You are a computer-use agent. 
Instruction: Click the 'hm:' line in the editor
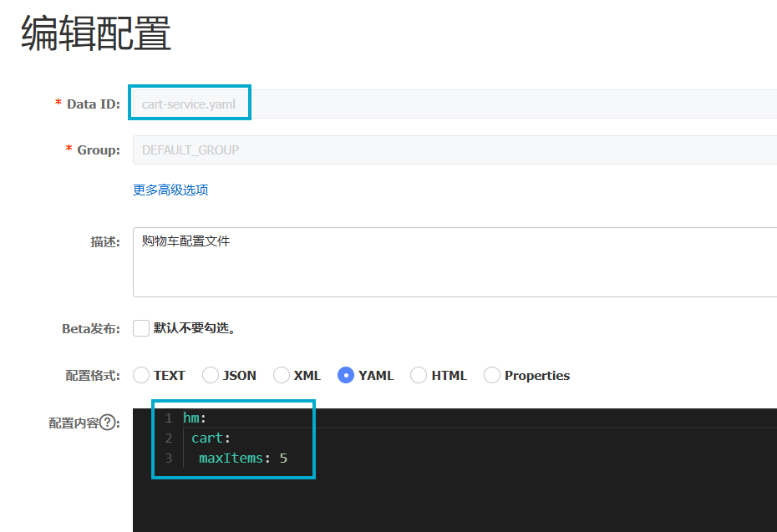tap(194, 418)
